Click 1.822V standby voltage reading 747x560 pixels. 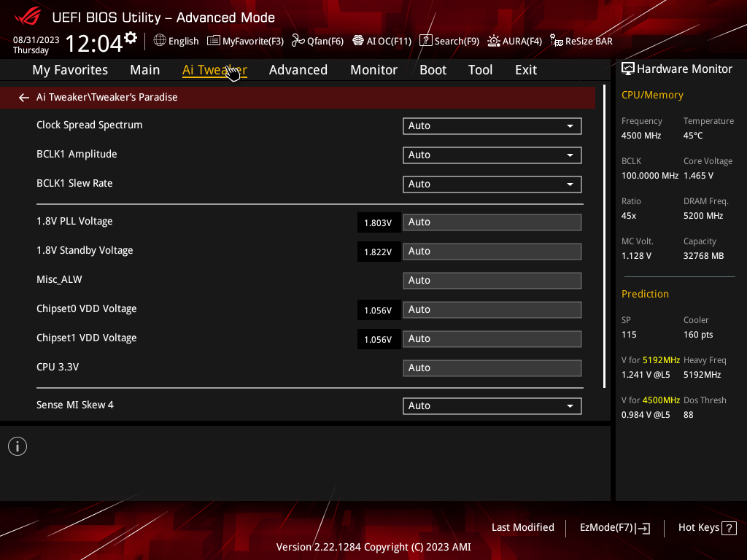379,252
